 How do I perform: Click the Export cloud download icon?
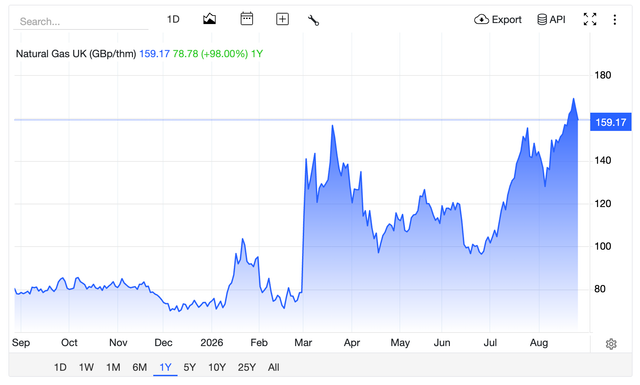click(x=482, y=19)
